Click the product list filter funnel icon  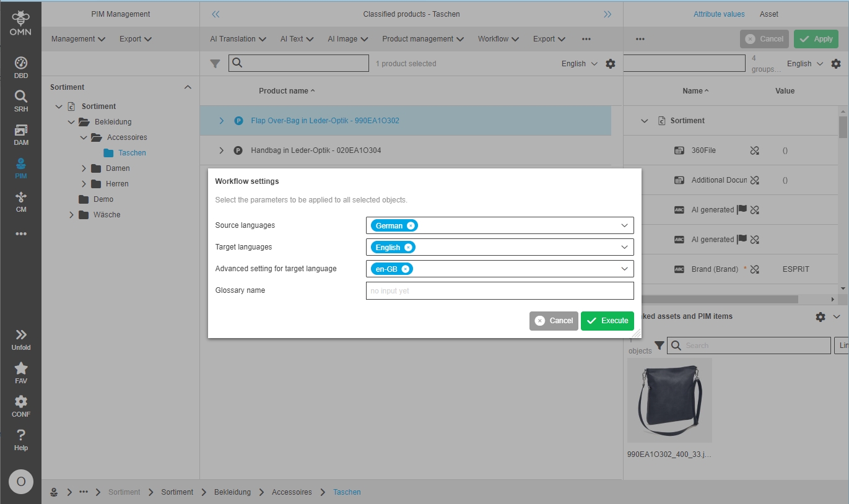[x=215, y=64]
